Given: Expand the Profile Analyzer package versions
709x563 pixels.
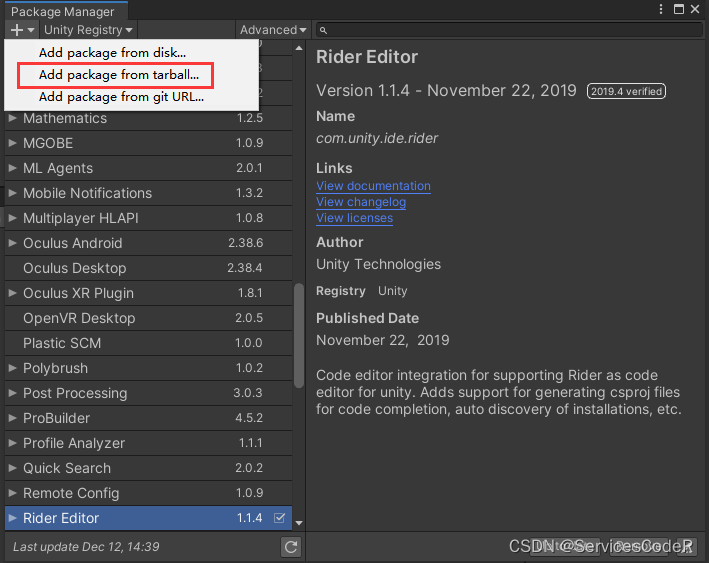Looking at the screenshot, I should (13, 443).
